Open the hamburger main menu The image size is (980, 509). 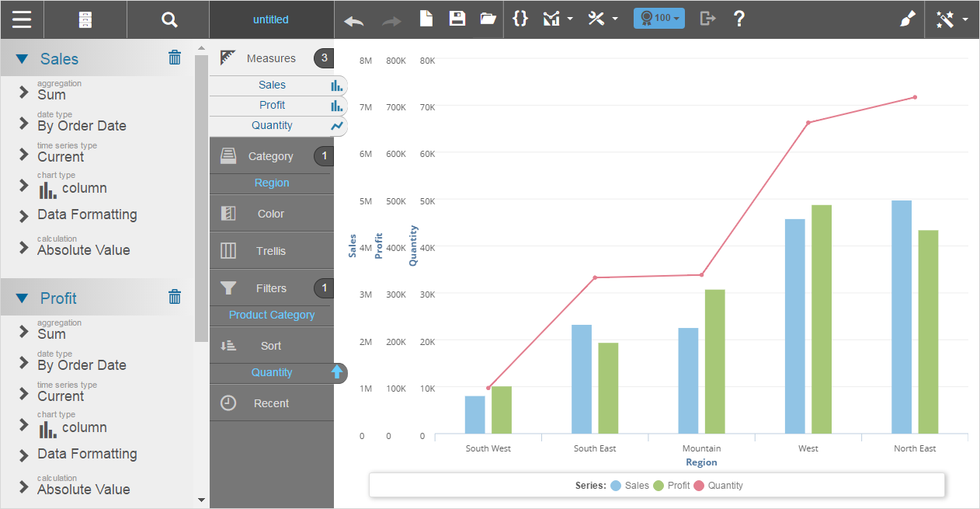click(22, 19)
